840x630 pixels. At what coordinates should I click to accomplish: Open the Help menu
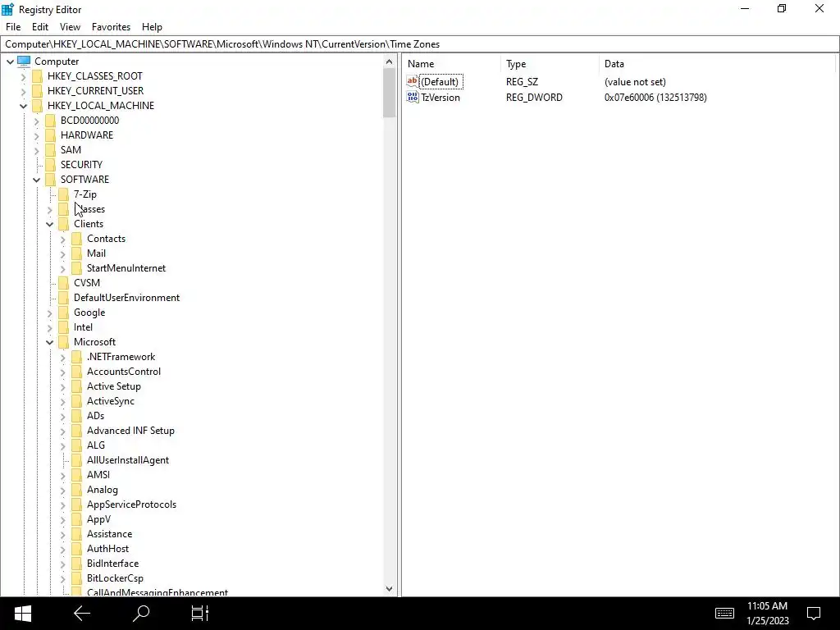[152, 27]
